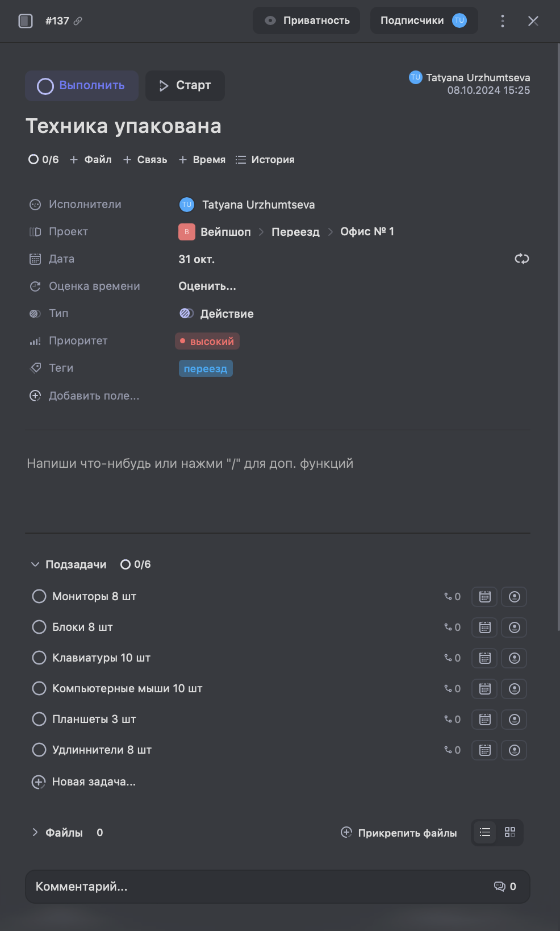Switch files to list view

(x=484, y=833)
